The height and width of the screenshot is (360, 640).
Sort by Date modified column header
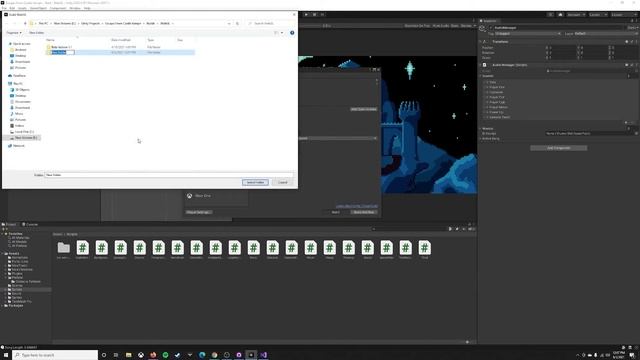click(121, 40)
